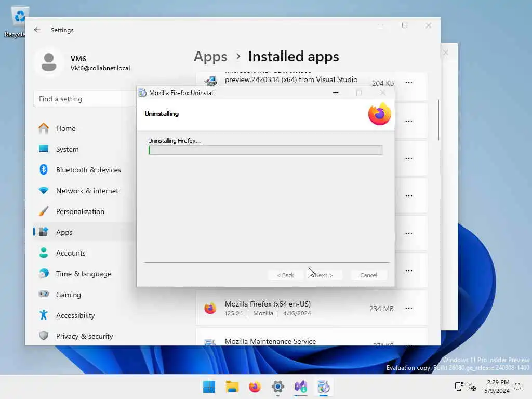532x399 pixels.
Task: Open more options for Mozilla Firefox entry
Action: coord(409,308)
